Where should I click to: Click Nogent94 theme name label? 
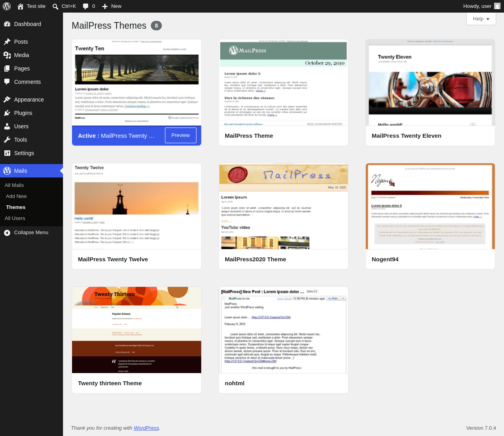pyautogui.click(x=385, y=259)
